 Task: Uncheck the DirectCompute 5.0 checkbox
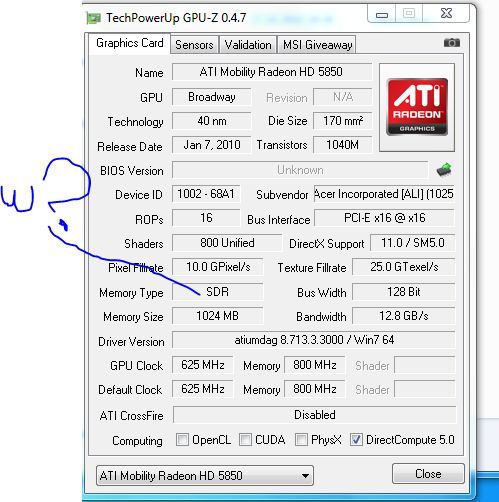[x=356, y=439]
